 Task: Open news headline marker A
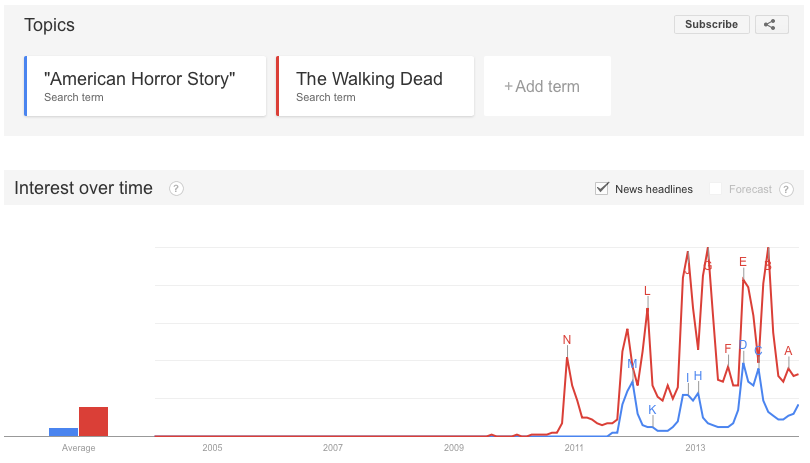click(x=788, y=351)
